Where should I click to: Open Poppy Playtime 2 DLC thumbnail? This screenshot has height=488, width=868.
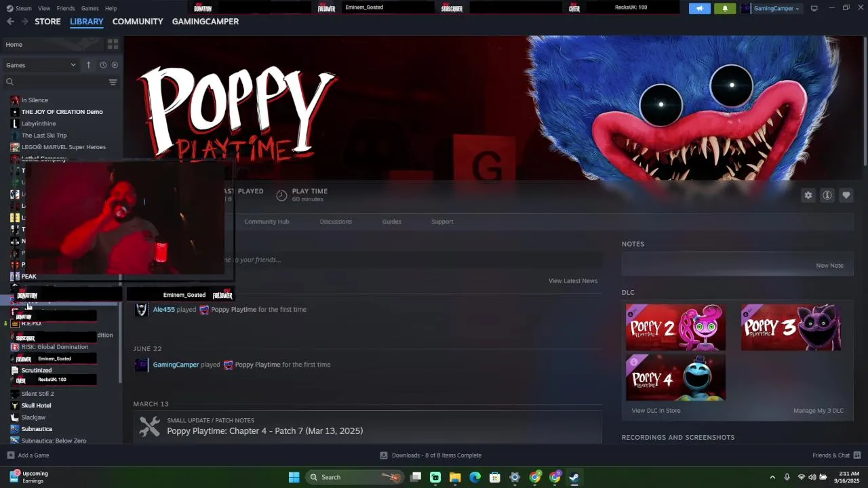coord(675,328)
